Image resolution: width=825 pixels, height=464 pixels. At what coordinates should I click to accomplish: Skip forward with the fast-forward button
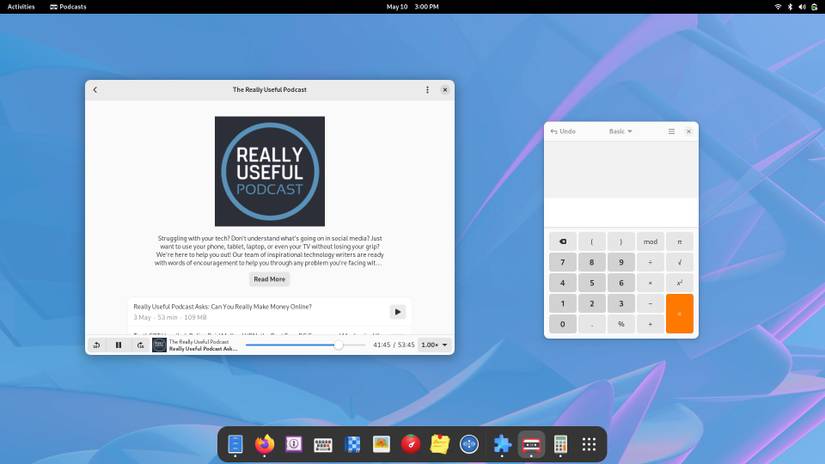[140, 345]
